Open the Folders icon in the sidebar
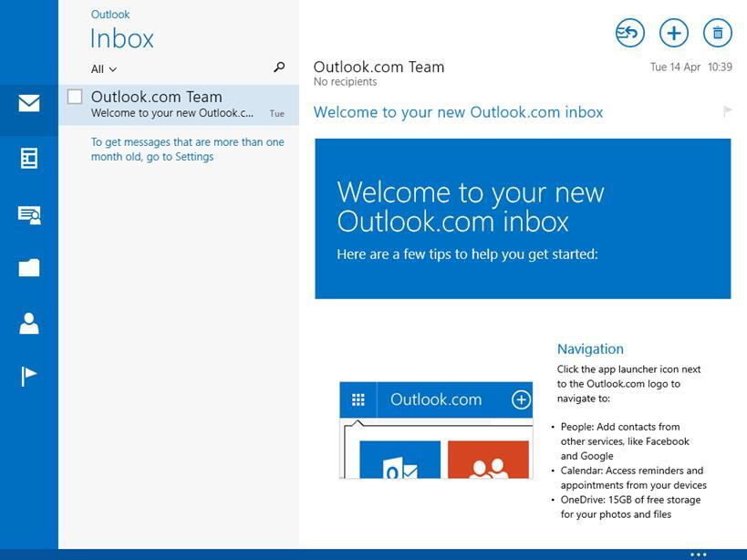The width and height of the screenshot is (747, 560). coord(29,267)
